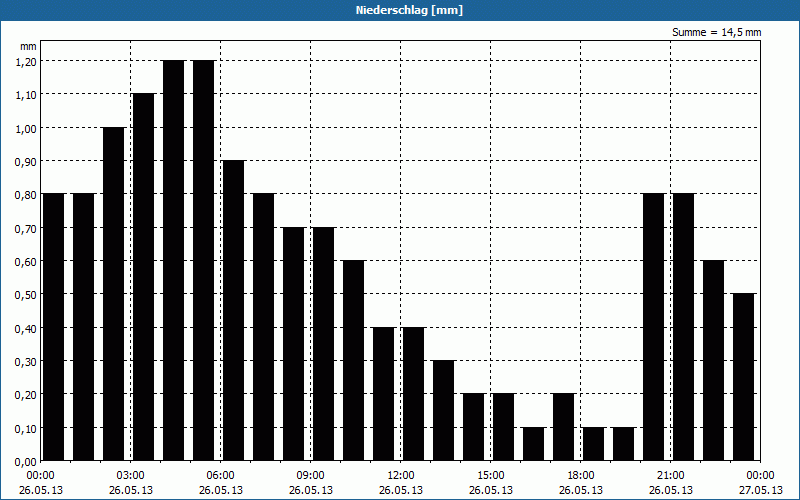The height and width of the screenshot is (500, 800).
Task: Select the 0,20 y-axis value
Action: point(26,395)
